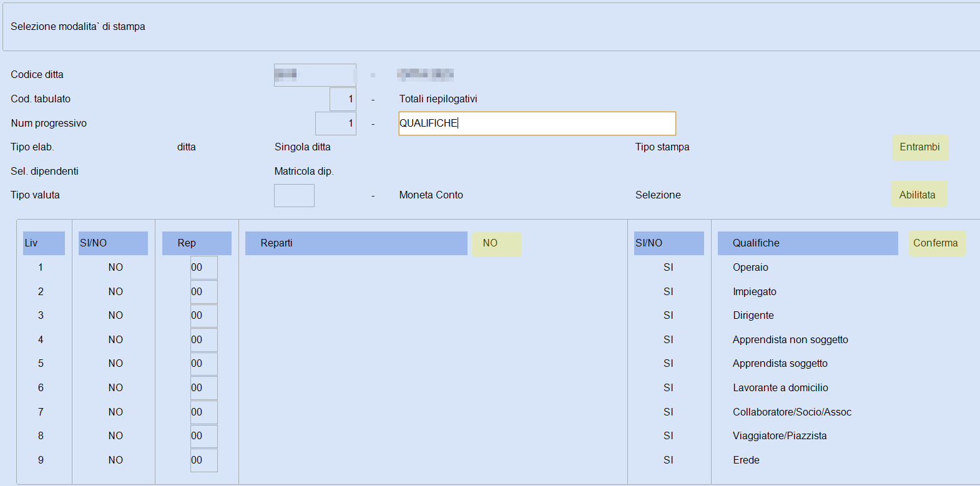The width and height of the screenshot is (980, 486).
Task: Click the Rep field for livello 9
Action: pyautogui.click(x=204, y=460)
